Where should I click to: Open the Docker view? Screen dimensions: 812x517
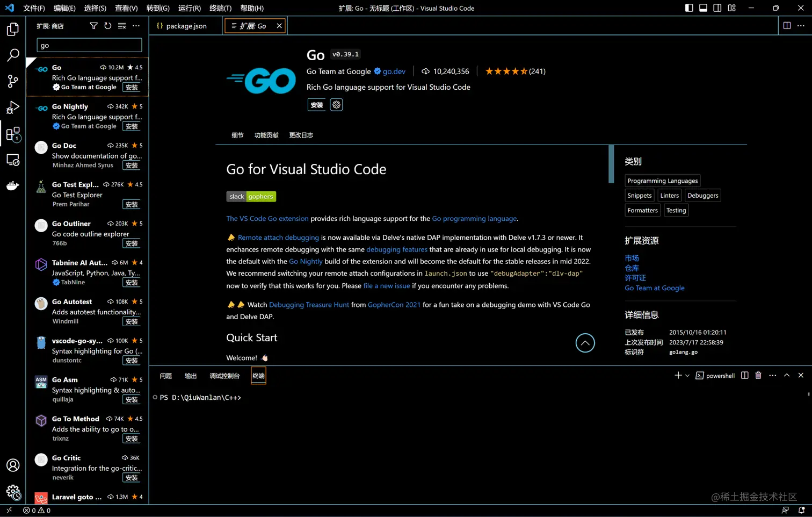(13, 185)
